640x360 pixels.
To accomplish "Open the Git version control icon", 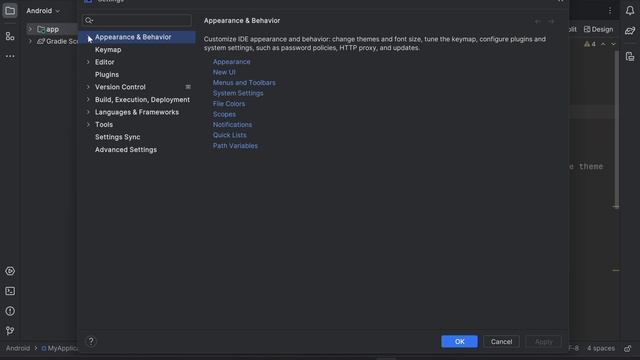I will pyautogui.click(x=10, y=331).
